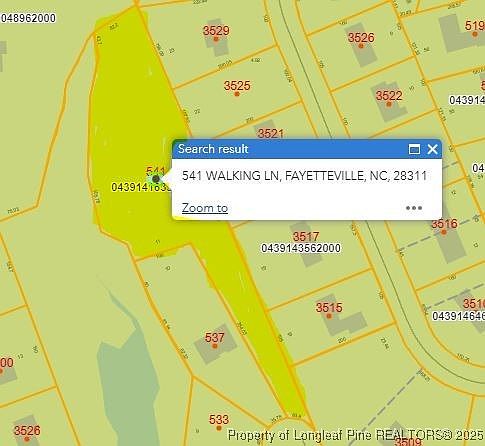This screenshot has width=485, height=446.
Task: Click parcel label 048962000 at top left
Action: point(28,18)
